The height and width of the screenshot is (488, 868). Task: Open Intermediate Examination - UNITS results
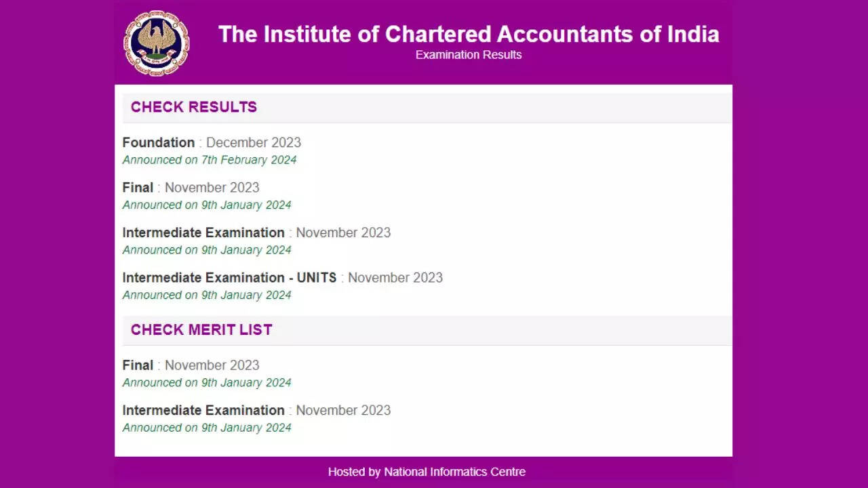[229, 277]
